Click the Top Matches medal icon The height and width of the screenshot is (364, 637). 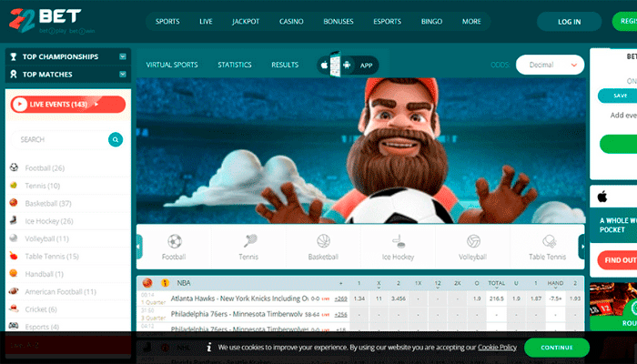(x=14, y=74)
